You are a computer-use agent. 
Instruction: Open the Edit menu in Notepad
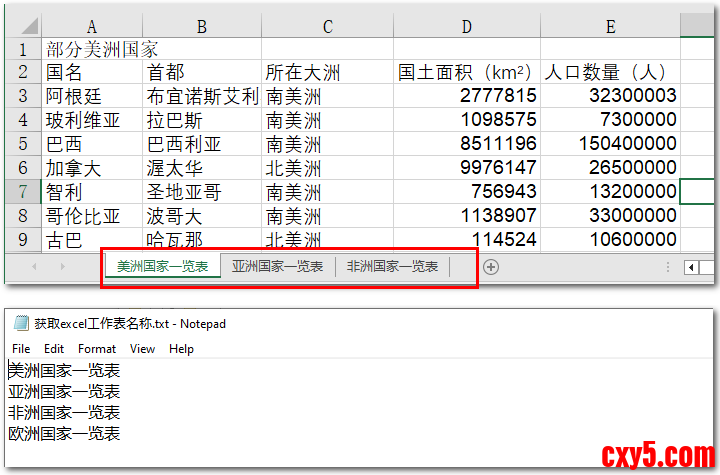tap(54, 349)
